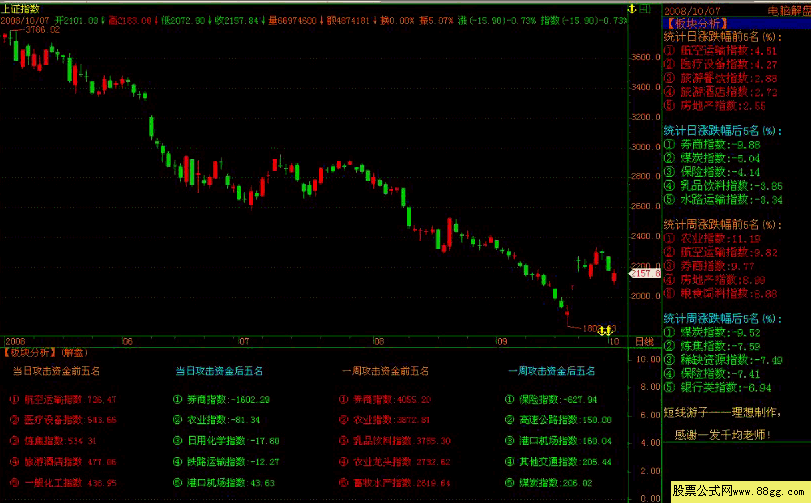Image resolution: width=811 pixels, height=503 pixels.
Task: Select 航空运输指数:726.47 in the lower panel
Action: pos(63,400)
